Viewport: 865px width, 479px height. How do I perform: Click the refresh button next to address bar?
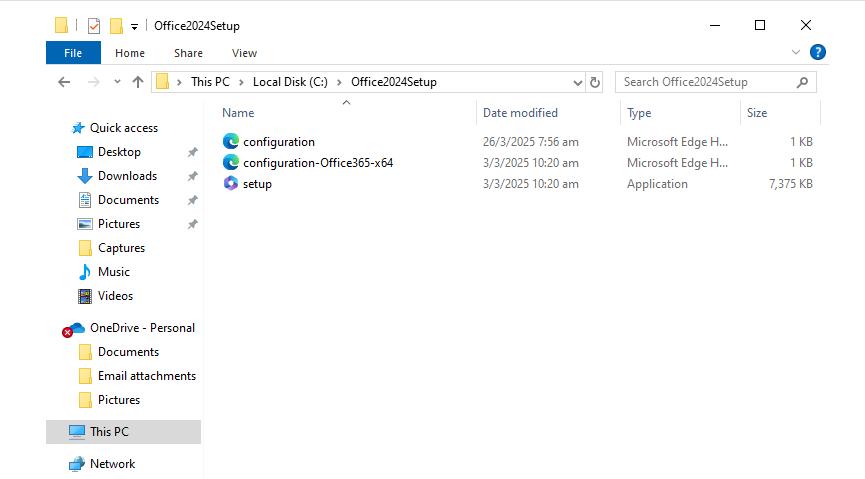click(595, 82)
